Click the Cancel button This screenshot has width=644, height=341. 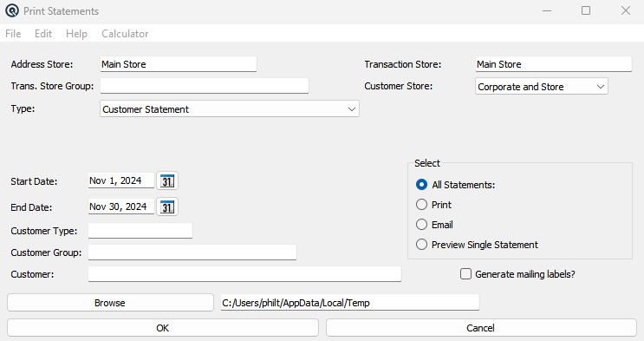click(x=481, y=328)
